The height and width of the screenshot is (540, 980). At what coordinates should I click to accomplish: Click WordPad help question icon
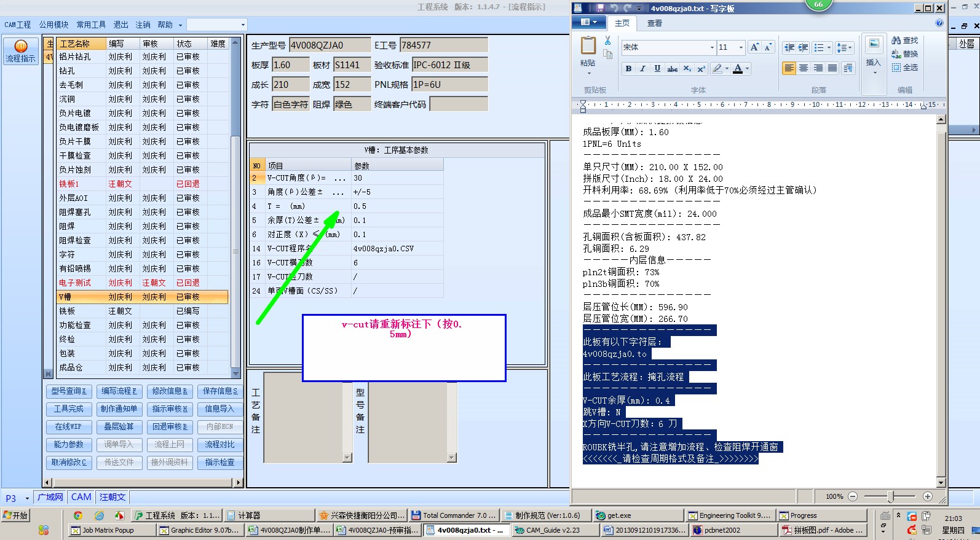coord(939,23)
